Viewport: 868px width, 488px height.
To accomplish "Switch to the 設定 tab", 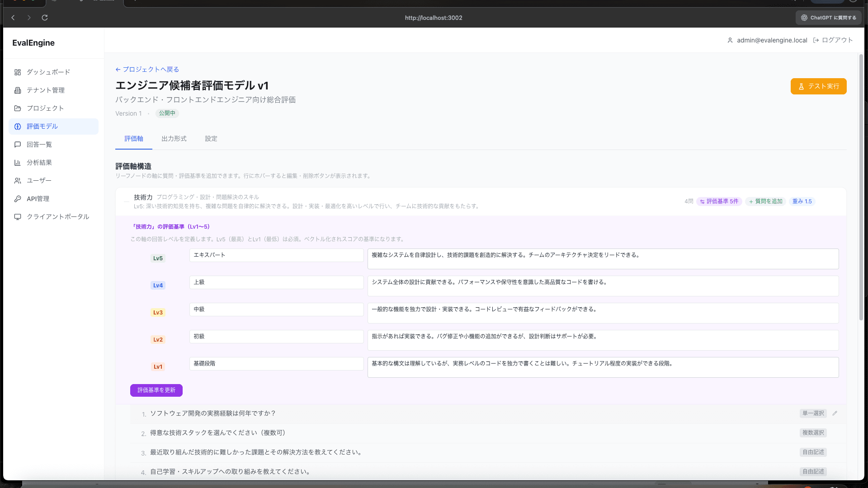I will pos(211,139).
